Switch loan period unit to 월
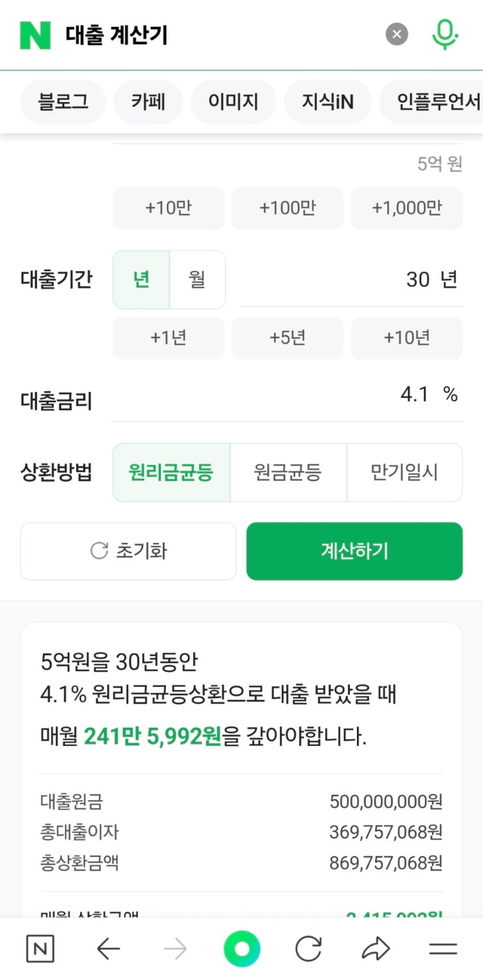Image resolution: width=483 pixels, height=980 pixels. tap(197, 280)
